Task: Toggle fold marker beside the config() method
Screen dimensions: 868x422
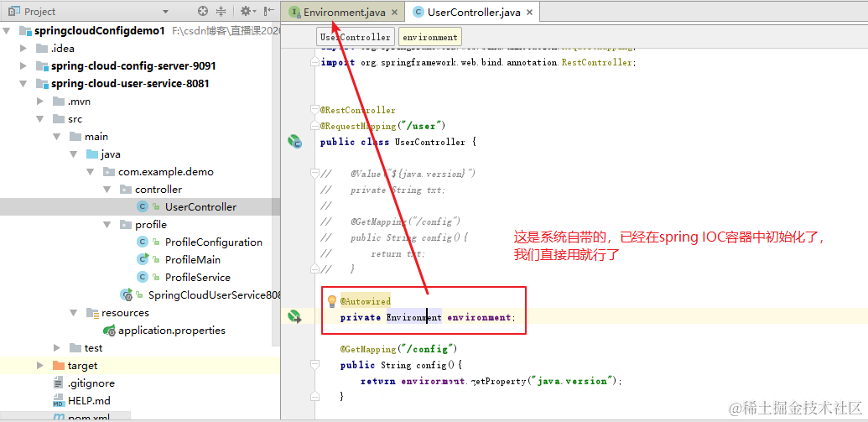Action: [315, 365]
